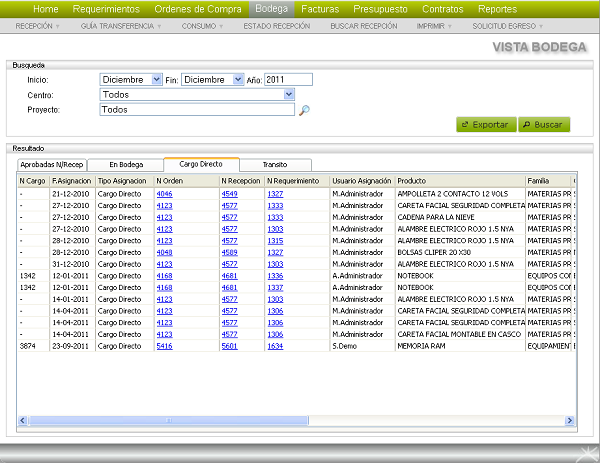600x463 pixels.
Task: Open the Home menu
Action: (46, 9)
